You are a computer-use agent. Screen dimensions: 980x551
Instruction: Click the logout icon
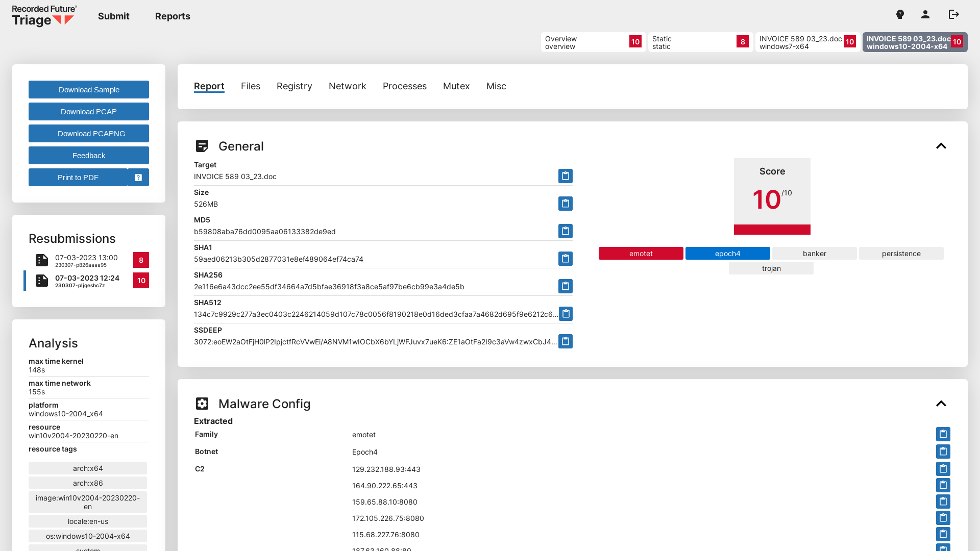tap(954, 14)
